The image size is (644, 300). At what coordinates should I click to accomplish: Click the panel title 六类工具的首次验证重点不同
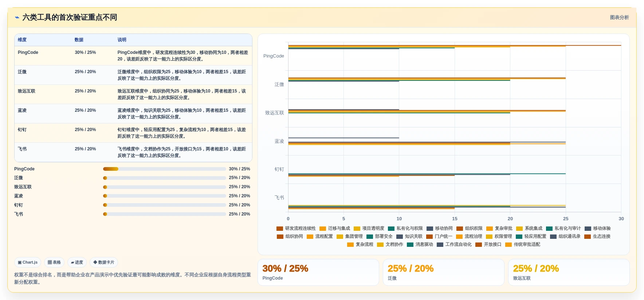point(70,17)
